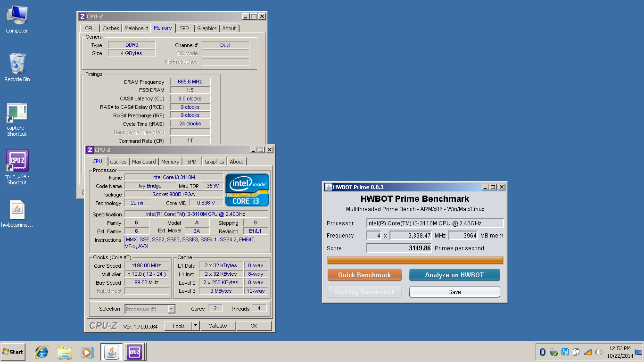The image size is (644, 362).
Task: Select Mainboard tab in Memory CPU-Z window
Action: 136,28
